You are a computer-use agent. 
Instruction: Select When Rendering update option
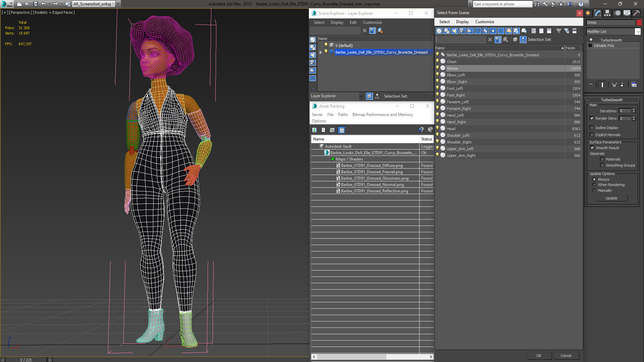(x=594, y=185)
